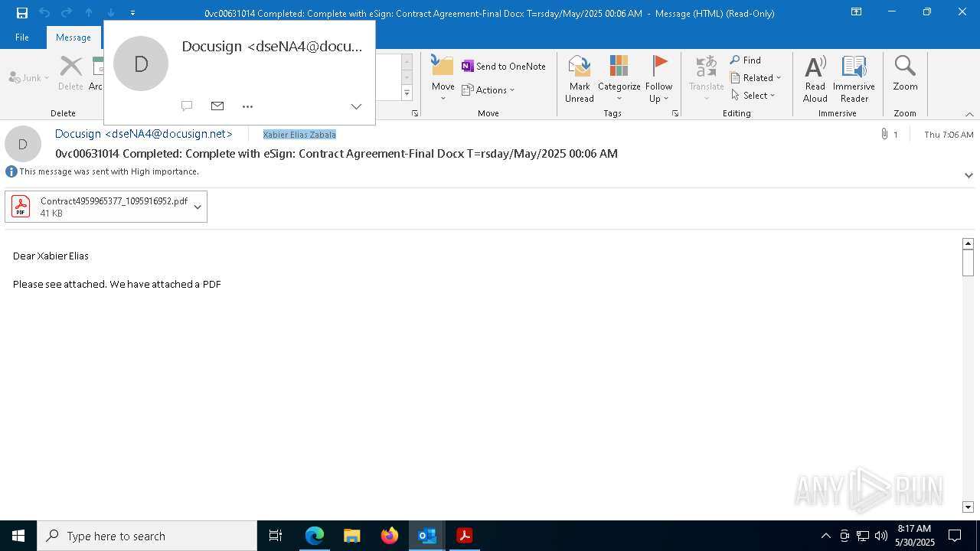Image resolution: width=980 pixels, height=551 pixels.
Task: Open the File tab
Action: coord(22,37)
